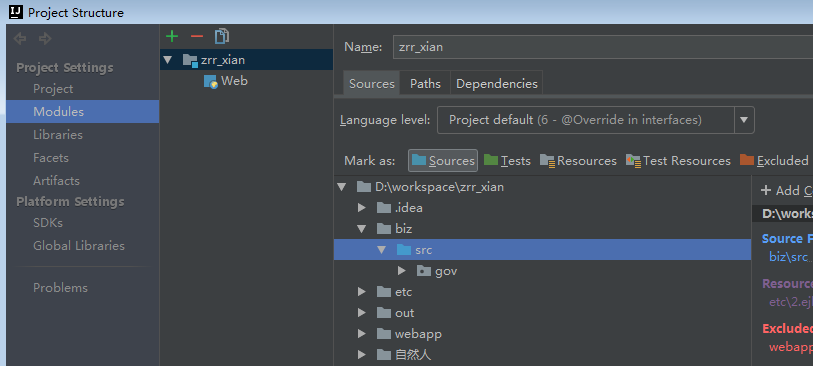Switch to the Dependencies tab
Screen dimensions: 813x366
(497, 83)
